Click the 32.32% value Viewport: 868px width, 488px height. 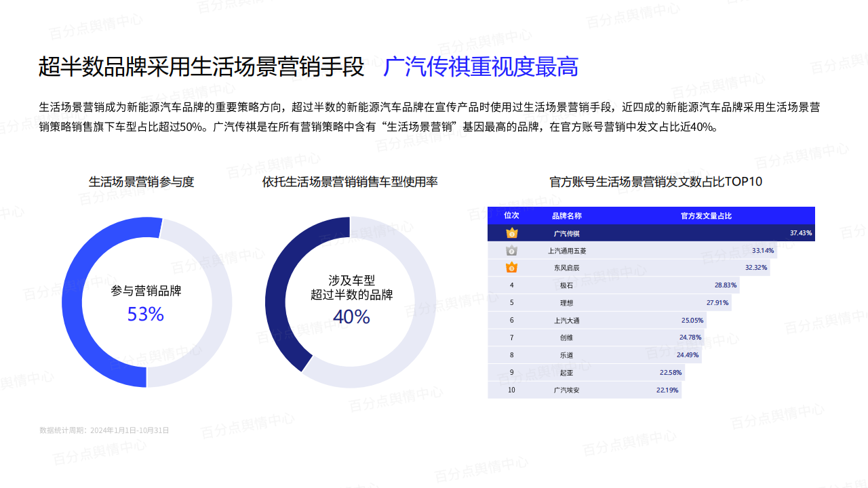756,268
